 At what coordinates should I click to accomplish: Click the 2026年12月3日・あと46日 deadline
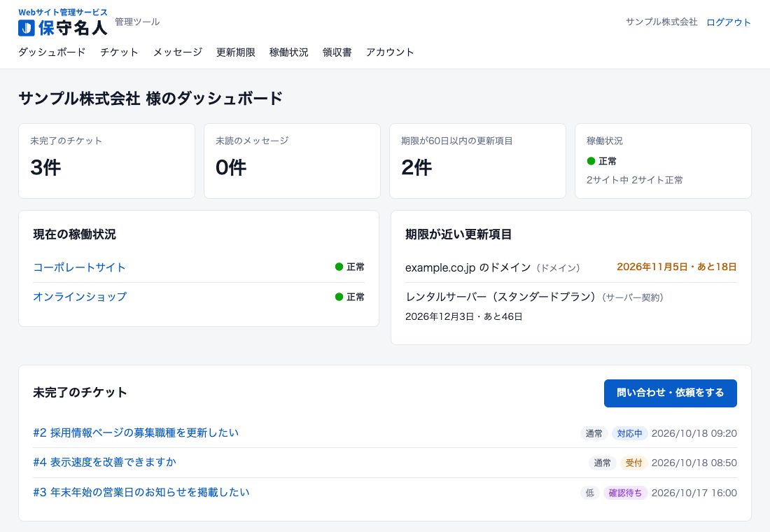tap(463, 317)
